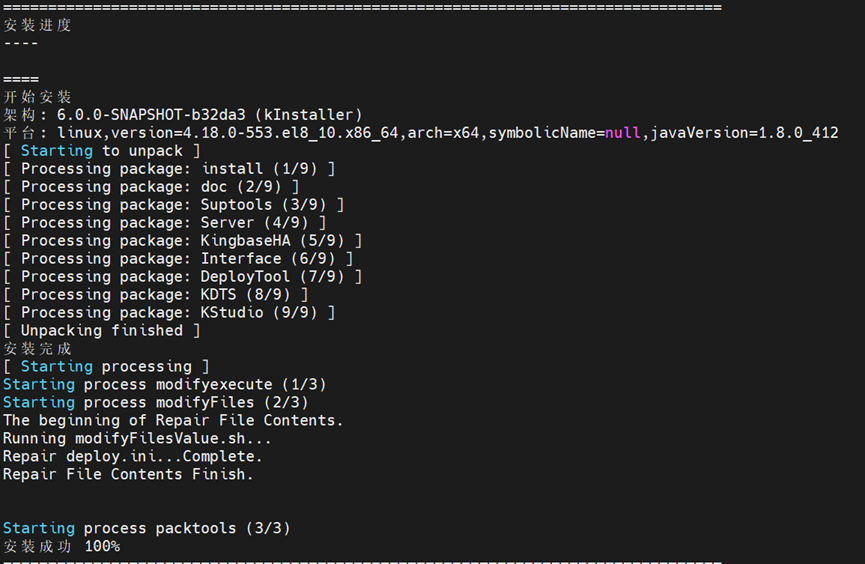Click the 'Repair deploy.ini...Complete.' line

(x=133, y=457)
